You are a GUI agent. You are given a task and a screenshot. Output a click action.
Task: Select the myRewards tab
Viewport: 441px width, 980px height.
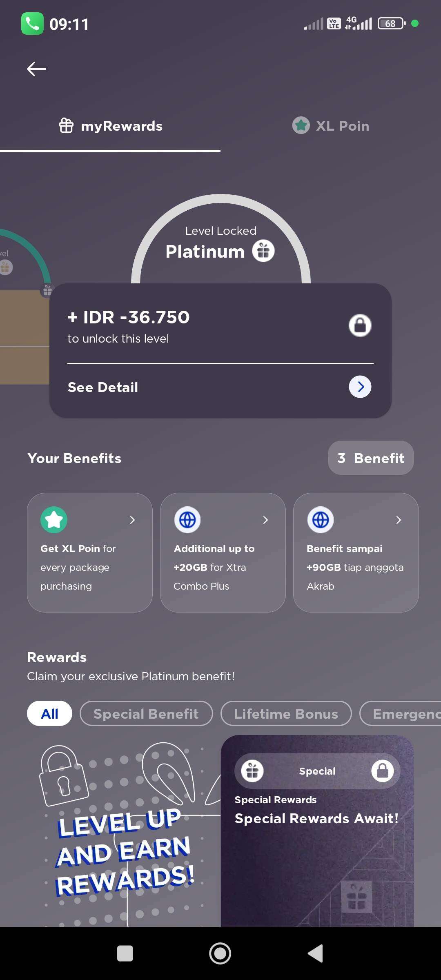[x=110, y=126]
